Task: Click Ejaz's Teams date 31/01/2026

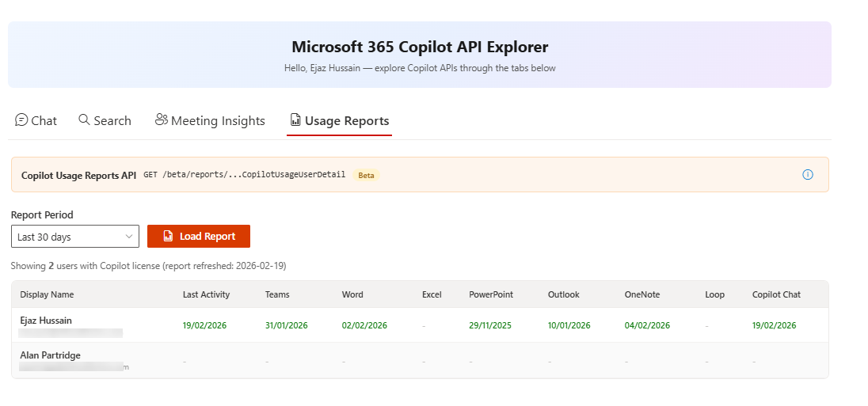Action: point(286,325)
